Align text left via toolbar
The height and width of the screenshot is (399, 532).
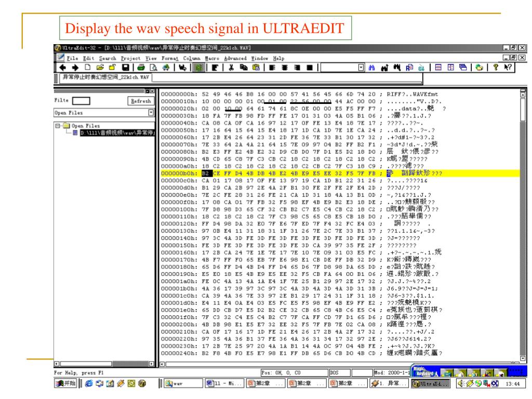tap(272, 68)
